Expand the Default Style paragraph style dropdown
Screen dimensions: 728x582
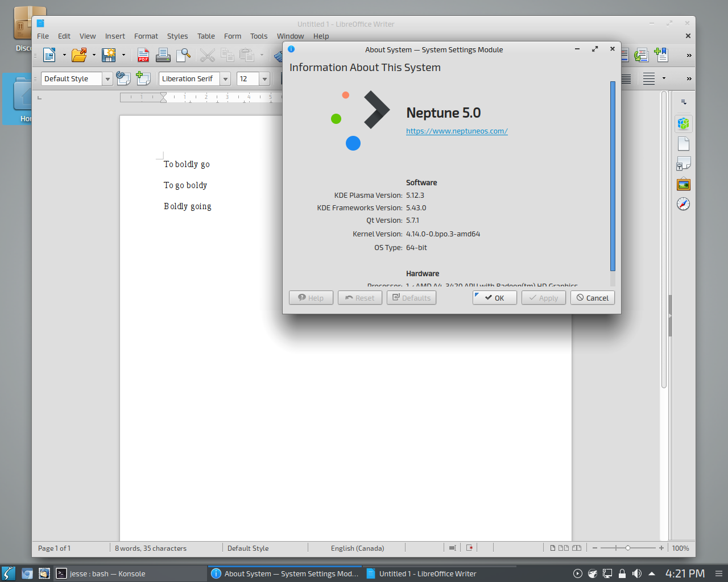point(107,79)
